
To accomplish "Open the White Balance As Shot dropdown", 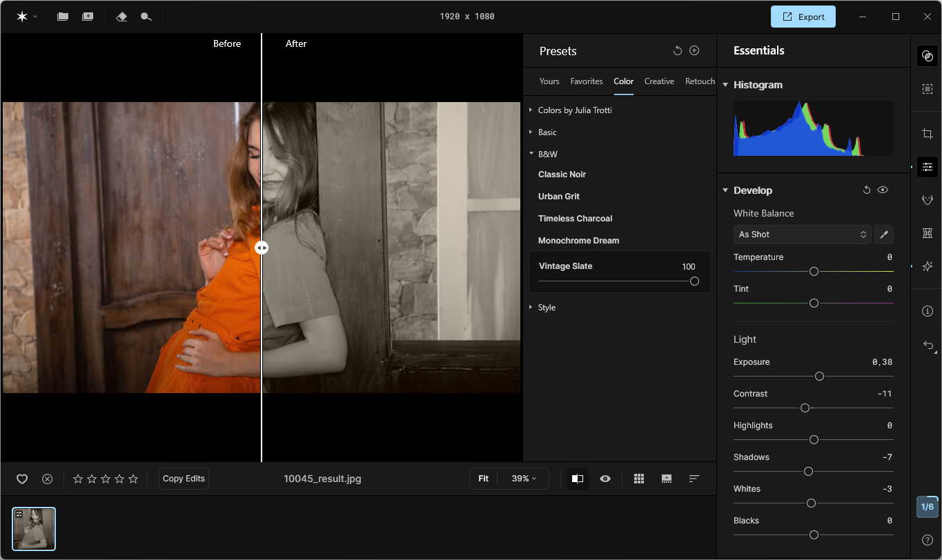I will [x=802, y=234].
